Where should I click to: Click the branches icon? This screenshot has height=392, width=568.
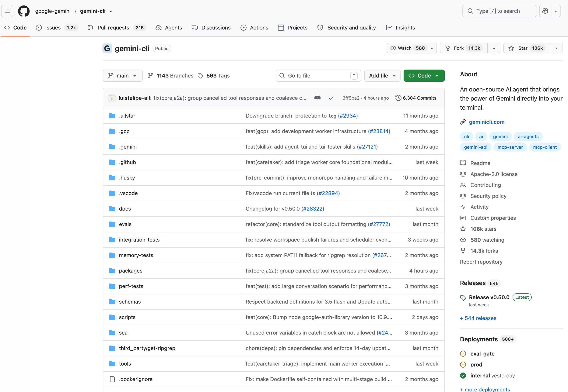[150, 76]
